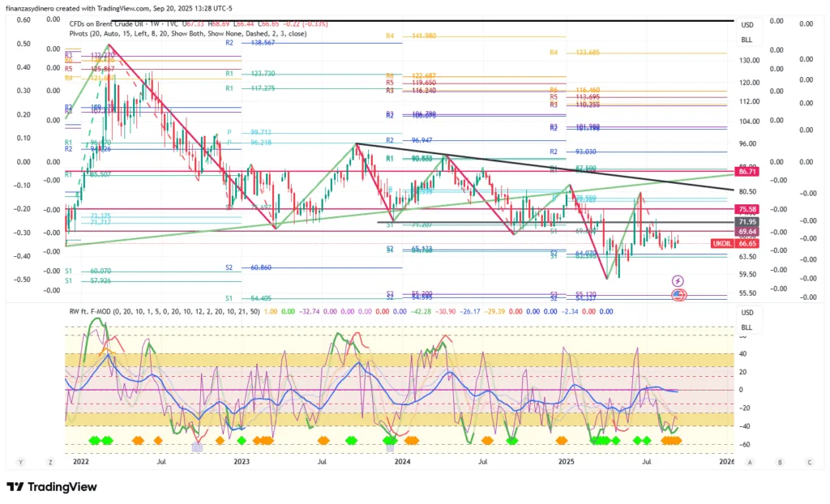Click the TradingView logo
Viewport: 830px width, 504px height.
point(52,486)
